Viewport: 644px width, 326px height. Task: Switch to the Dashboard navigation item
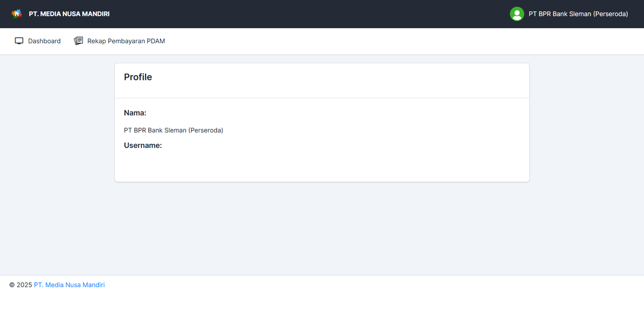44,41
